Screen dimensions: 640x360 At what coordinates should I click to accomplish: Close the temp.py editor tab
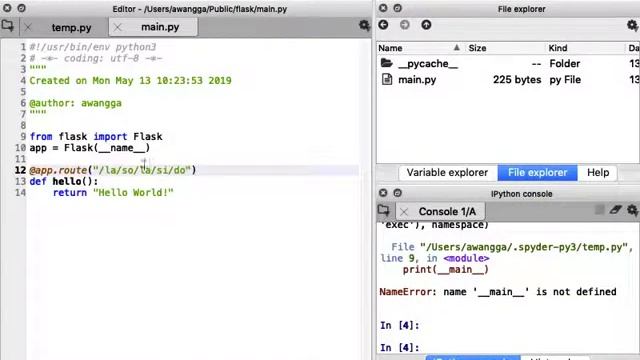click(28, 28)
